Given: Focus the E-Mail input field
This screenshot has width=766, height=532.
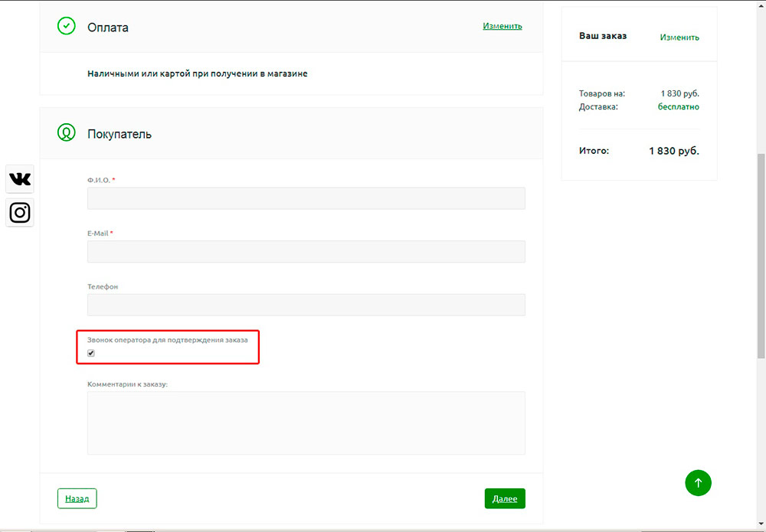Looking at the screenshot, I should 306,252.
